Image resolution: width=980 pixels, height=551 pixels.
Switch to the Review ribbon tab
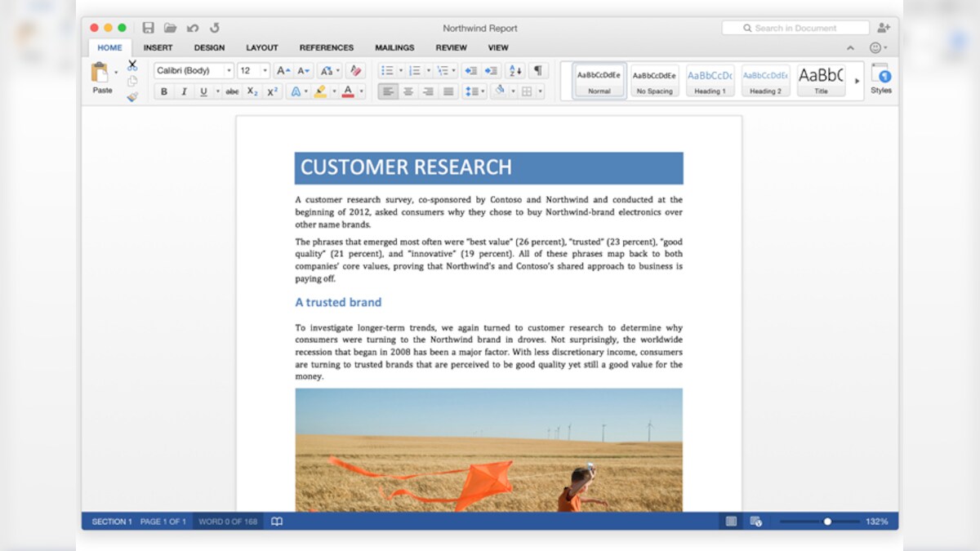pos(452,47)
